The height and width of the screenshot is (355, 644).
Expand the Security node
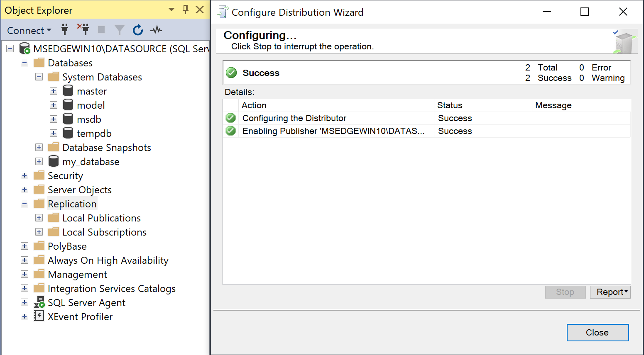click(24, 175)
